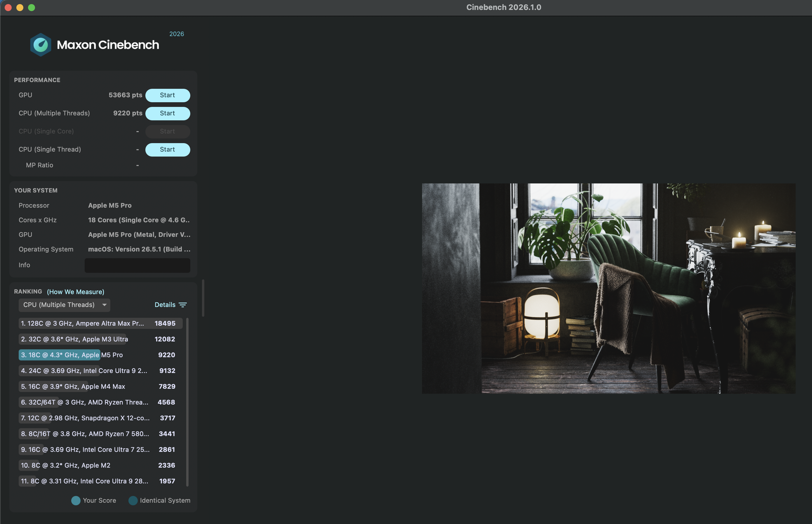
Task: Minimize the Cinebench window with yellow button
Action: click(x=20, y=8)
